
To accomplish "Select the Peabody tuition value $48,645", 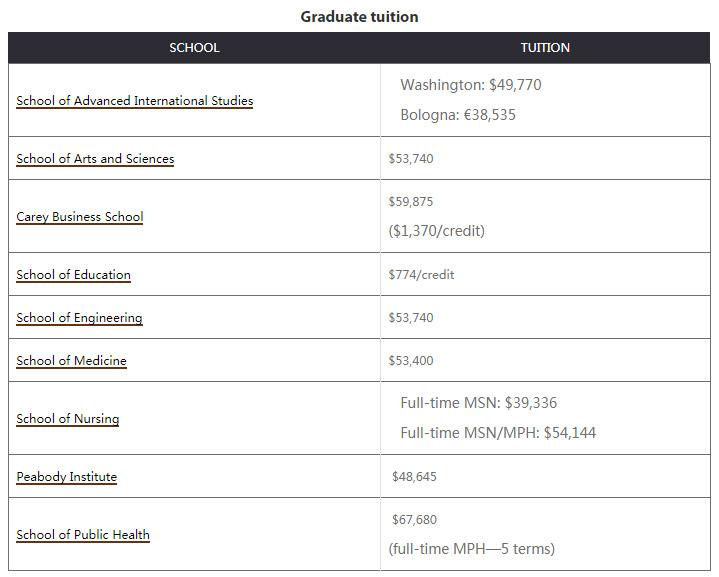I will pos(414,476).
